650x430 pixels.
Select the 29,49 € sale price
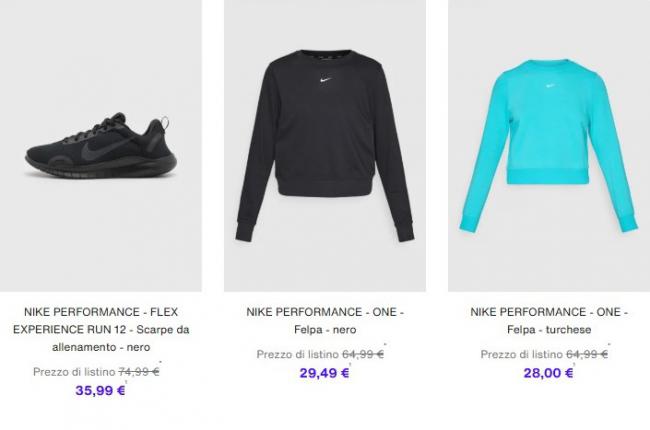click(x=325, y=373)
